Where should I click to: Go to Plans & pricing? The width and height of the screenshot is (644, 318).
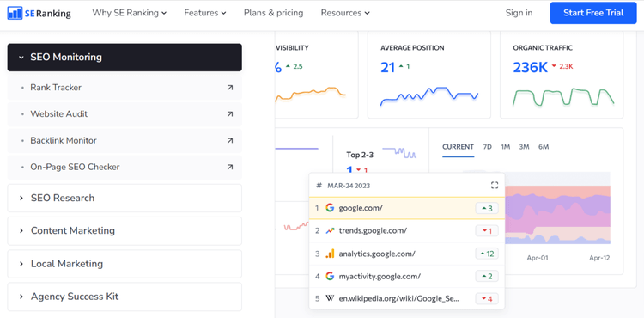274,13
